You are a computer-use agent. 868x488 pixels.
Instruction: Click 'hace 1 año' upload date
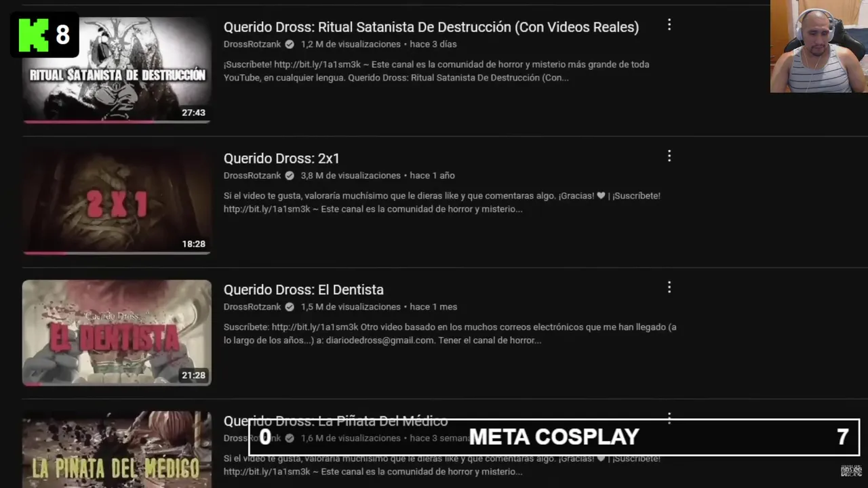click(433, 176)
